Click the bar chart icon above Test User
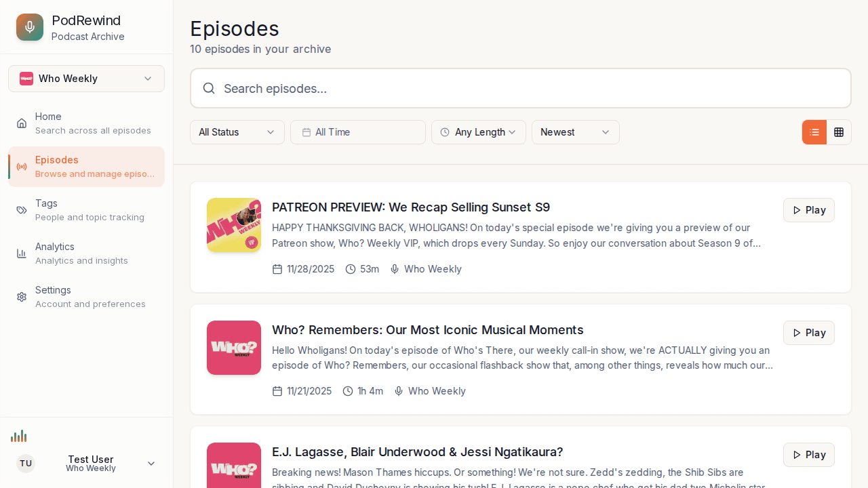 [x=19, y=436]
